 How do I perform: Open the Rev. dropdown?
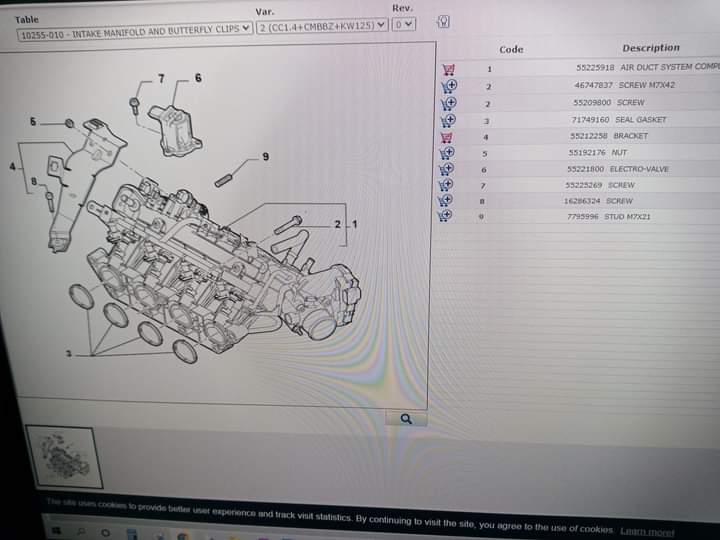click(403, 24)
